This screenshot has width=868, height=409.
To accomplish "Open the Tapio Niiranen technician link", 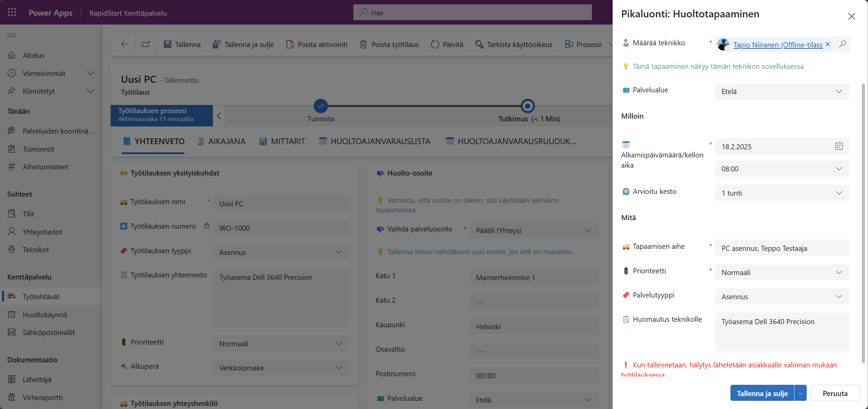I will 778,45.
